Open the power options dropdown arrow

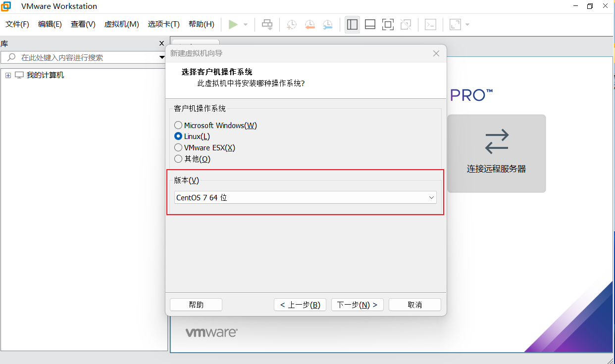(x=246, y=25)
